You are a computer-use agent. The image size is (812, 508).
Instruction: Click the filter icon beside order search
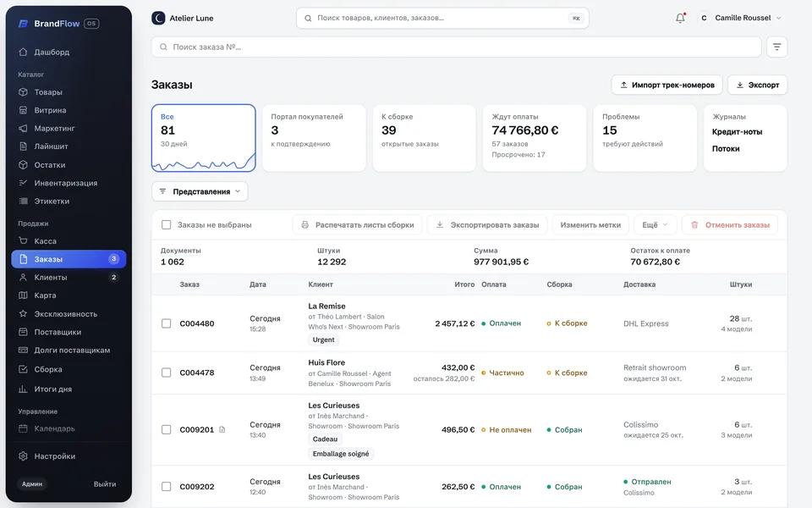tap(776, 47)
